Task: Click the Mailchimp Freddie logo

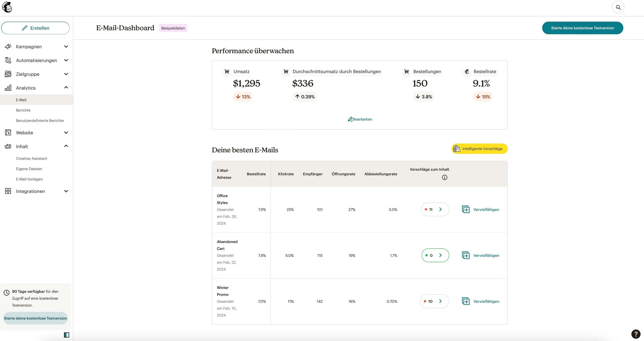Action: click(x=7, y=7)
